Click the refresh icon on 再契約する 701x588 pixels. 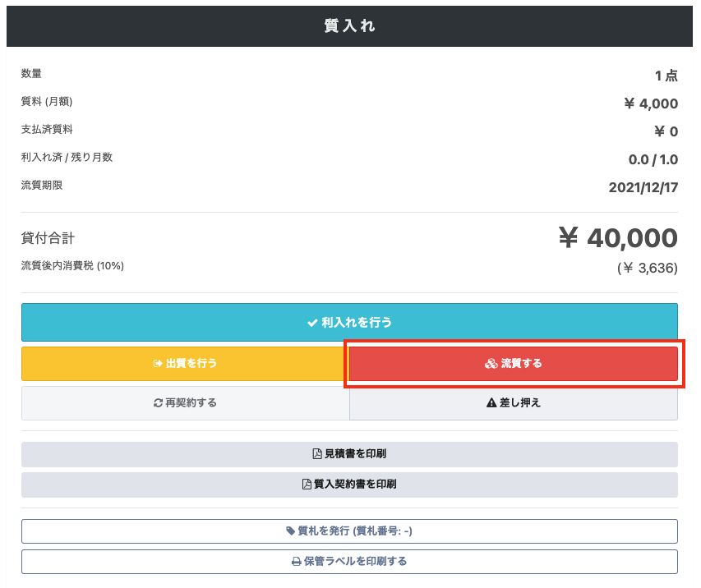pyautogui.click(x=158, y=403)
